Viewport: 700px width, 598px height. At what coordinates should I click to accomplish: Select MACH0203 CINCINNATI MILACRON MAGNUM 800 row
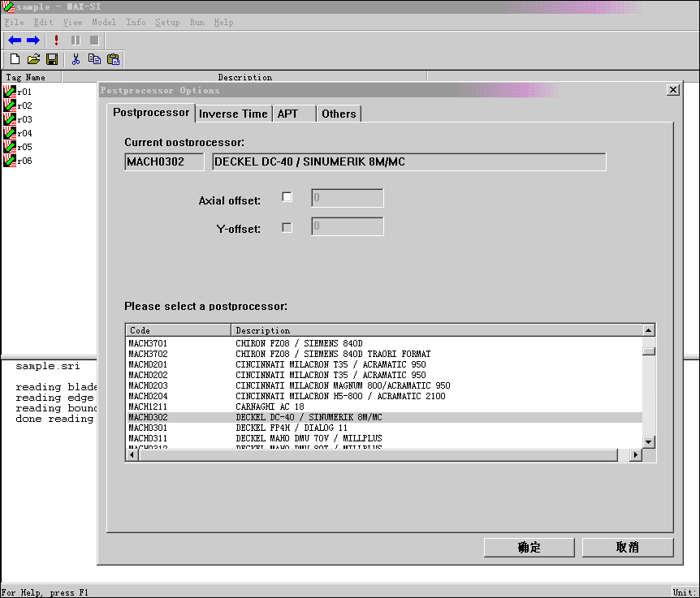coord(384,385)
